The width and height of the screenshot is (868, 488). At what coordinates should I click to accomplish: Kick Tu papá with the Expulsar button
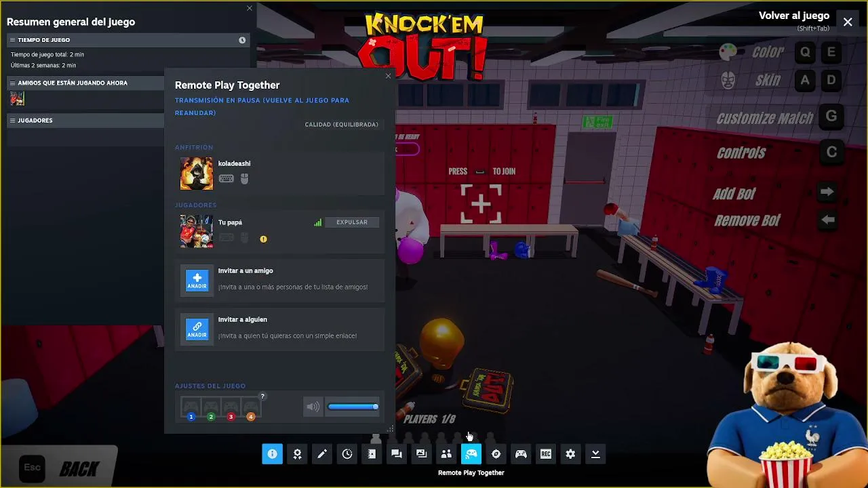pyautogui.click(x=352, y=222)
